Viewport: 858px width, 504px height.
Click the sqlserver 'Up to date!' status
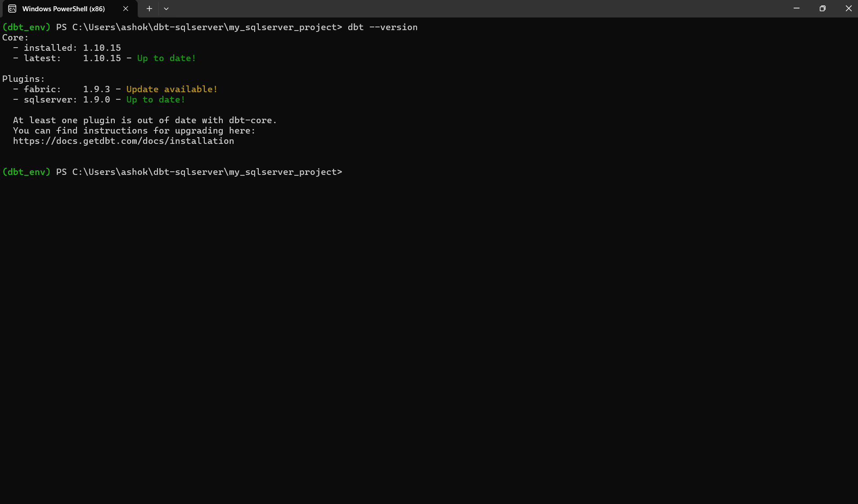click(x=156, y=100)
